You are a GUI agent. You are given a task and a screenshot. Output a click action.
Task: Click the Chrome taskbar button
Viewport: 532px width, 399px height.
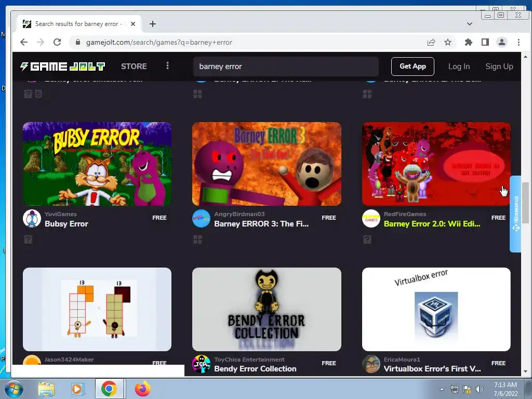point(109,389)
